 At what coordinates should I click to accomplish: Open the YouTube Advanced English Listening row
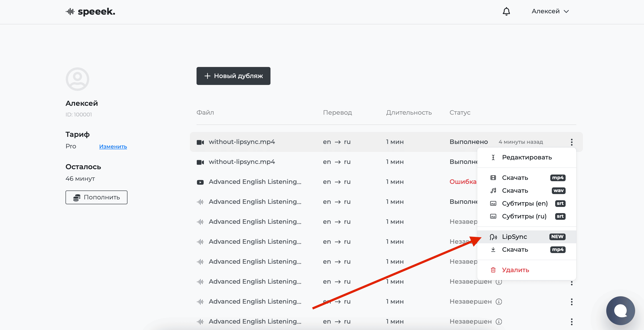255,182
